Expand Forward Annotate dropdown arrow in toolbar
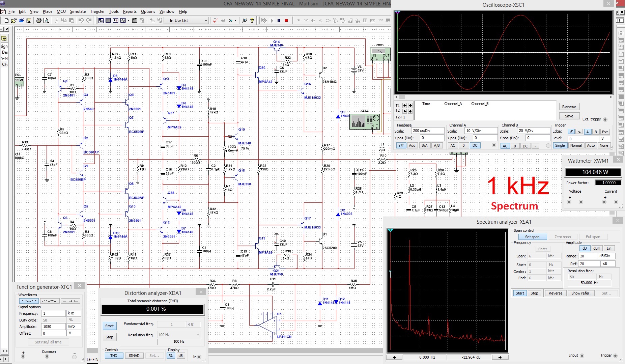This screenshot has height=364, width=625. [235, 21]
